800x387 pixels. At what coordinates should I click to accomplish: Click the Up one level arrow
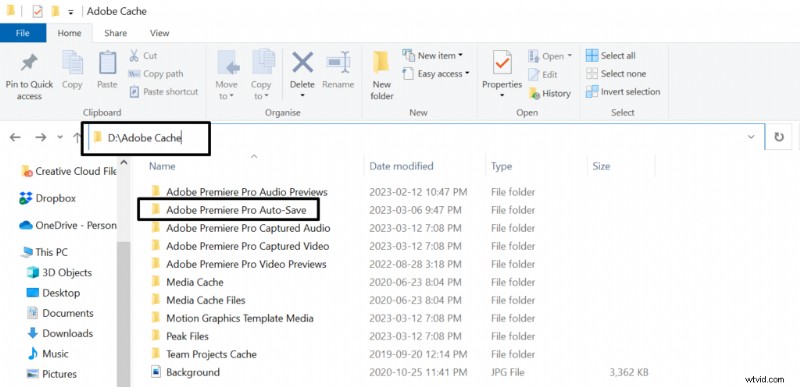(x=77, y=137)
